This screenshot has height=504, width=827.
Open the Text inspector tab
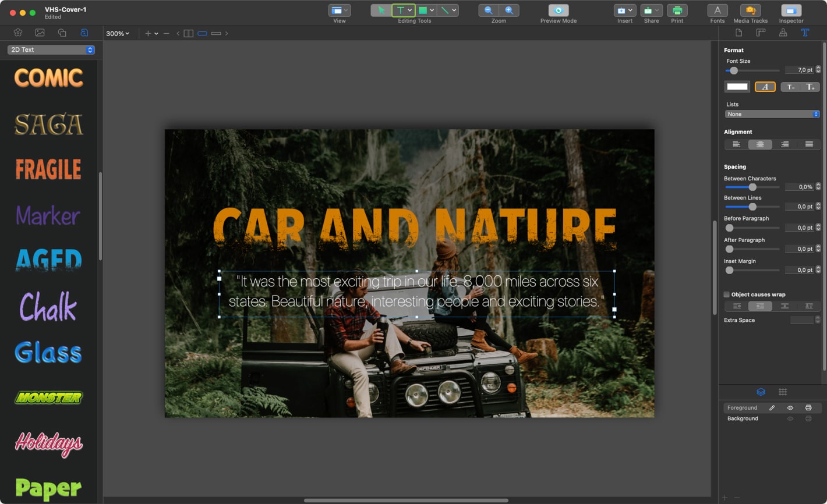(805, 33)
